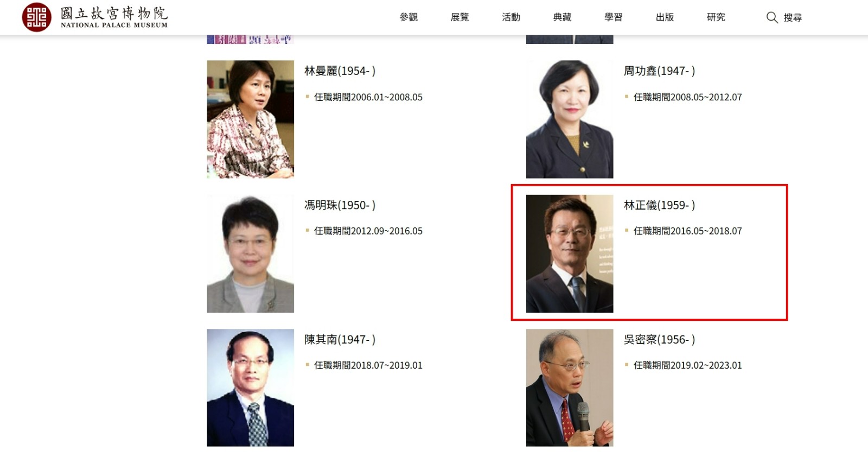Select the 陳其南 portrait photo
This screenshot has height=469, width=868.
tap(250, 388)
